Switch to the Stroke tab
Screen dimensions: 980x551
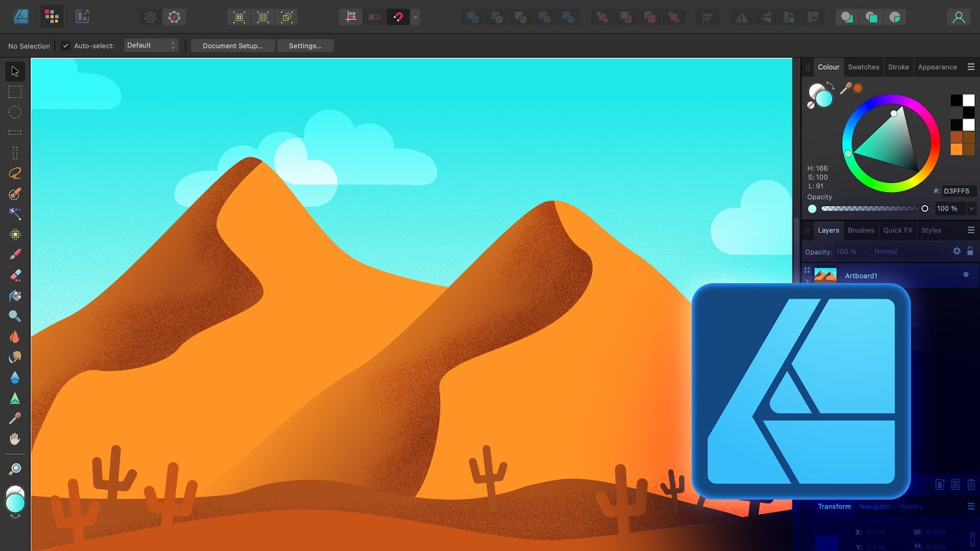click(898, 67)
